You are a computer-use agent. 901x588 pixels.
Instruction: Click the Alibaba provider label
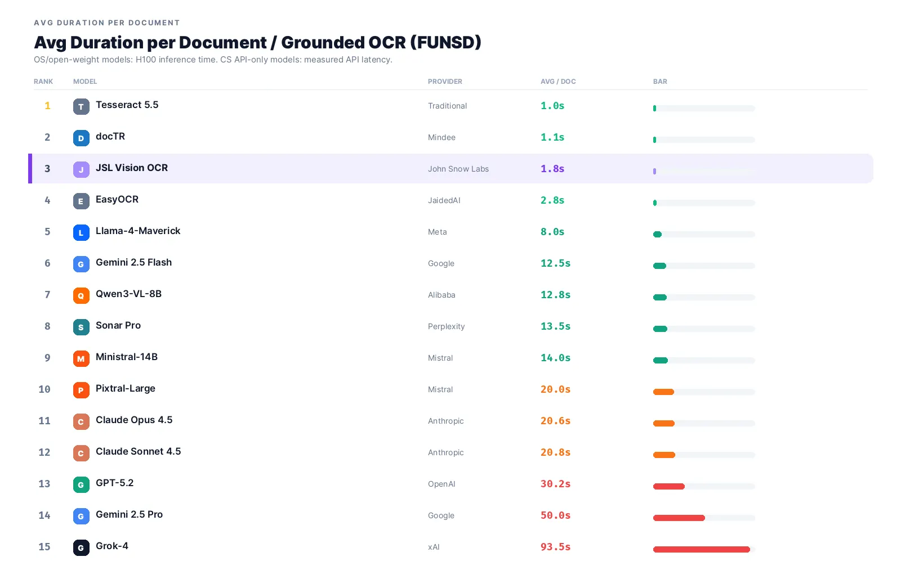click(442, 295)
